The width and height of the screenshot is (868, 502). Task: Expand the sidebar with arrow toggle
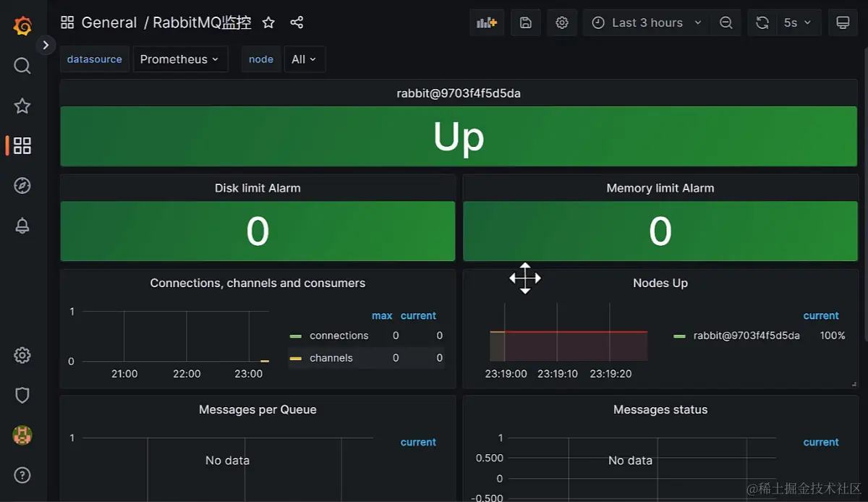click(x=46, y=45)
